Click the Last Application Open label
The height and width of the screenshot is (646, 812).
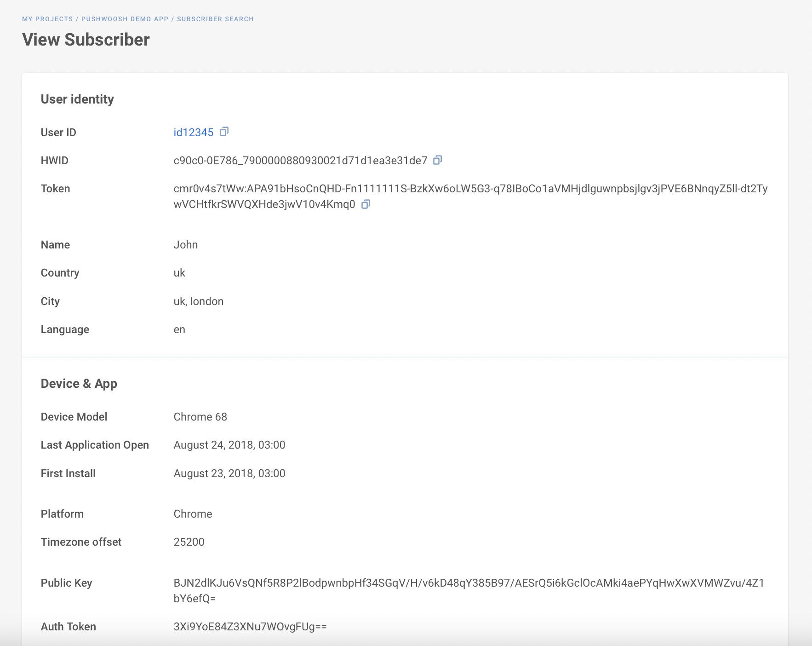pyautogui.click(x=95, y=445)
